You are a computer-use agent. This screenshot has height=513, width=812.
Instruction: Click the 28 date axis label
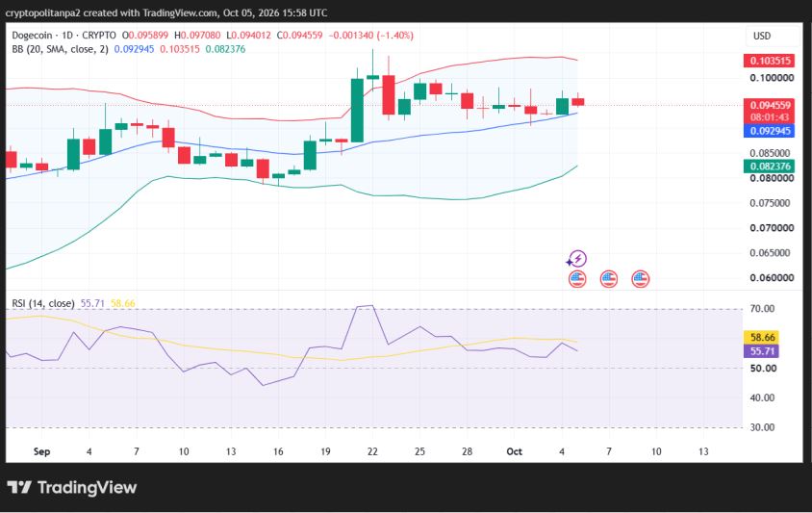(x=467, y=451)
